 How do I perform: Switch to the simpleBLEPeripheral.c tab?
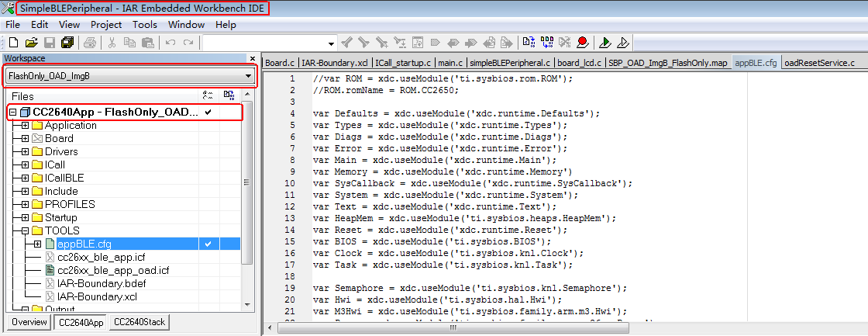point(511,63)
